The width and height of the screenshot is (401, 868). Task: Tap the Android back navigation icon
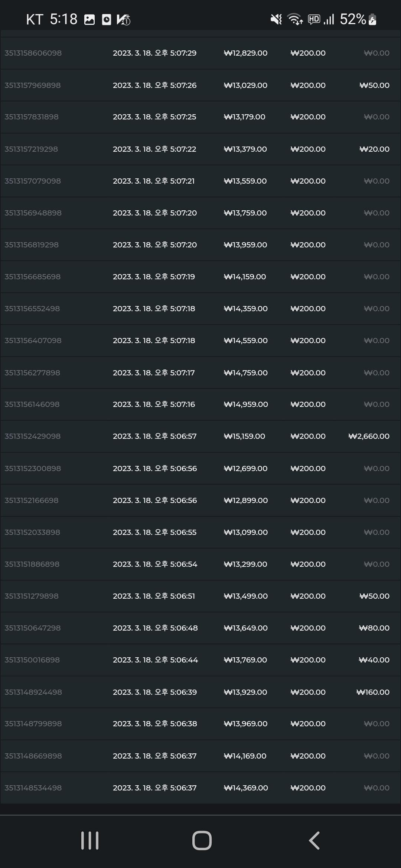[314, 841]
